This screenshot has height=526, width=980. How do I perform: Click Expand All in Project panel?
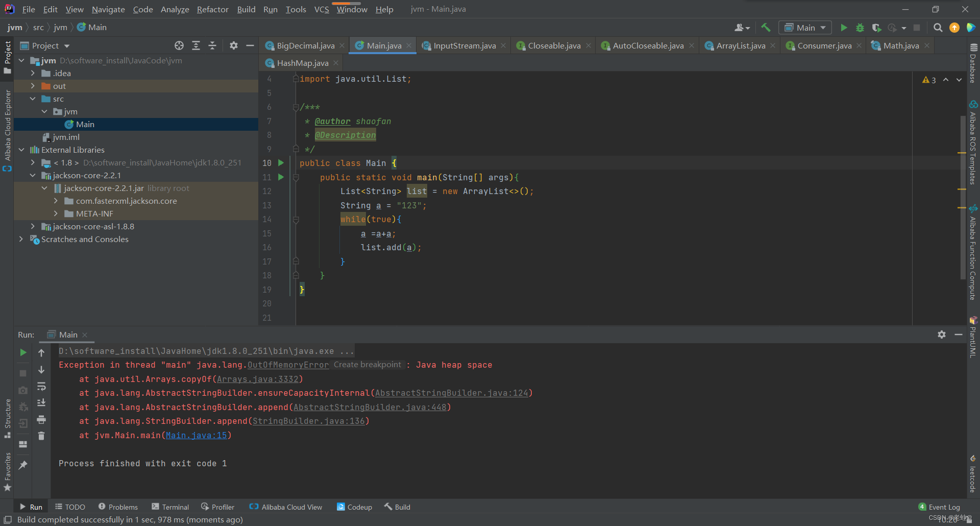pos(196,45)
